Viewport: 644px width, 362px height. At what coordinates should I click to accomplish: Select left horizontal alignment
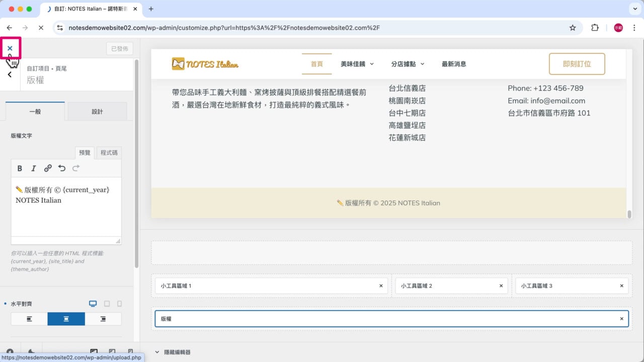[x=29, y=318]
